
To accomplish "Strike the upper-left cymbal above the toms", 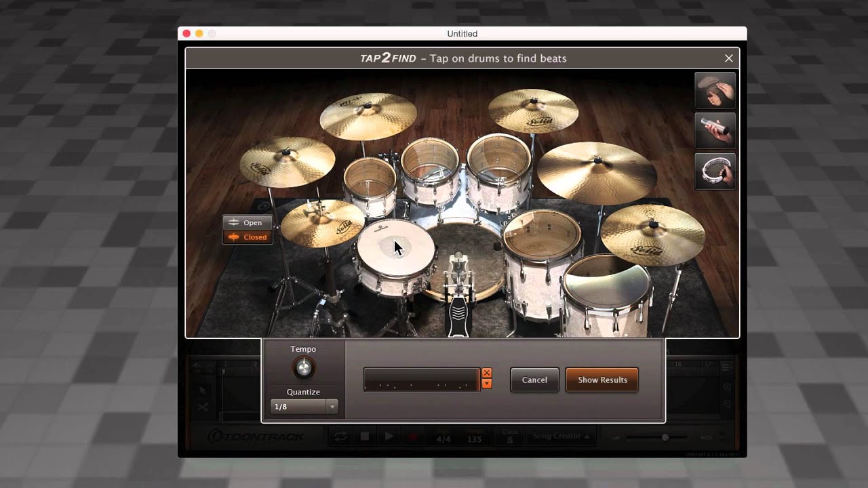I will (368, 116).
